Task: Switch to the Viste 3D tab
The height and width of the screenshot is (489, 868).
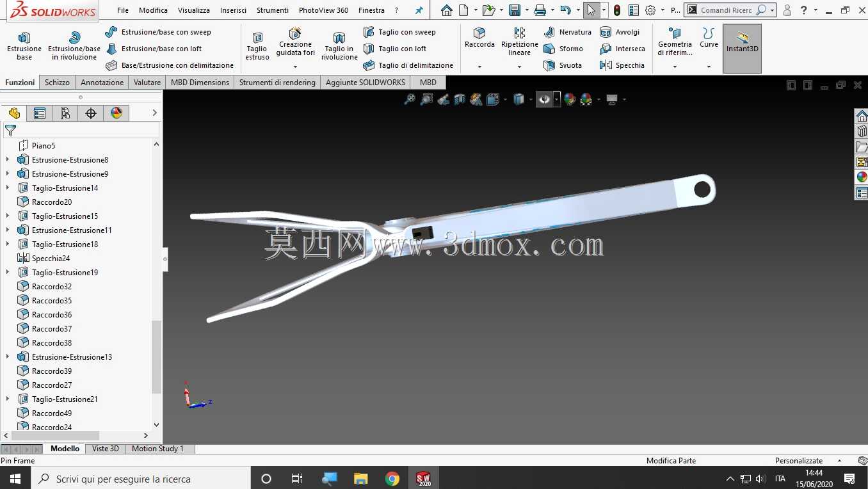Action: 106,449
